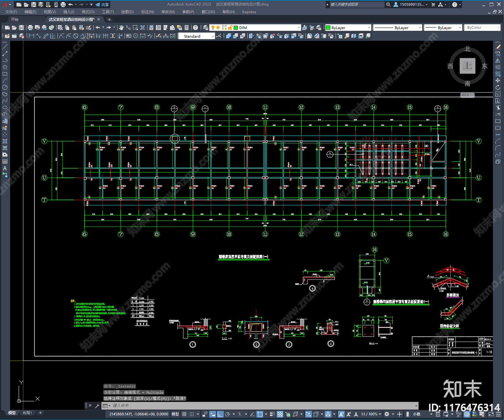Open the 文件(F) menu
Viewport: 504px width, 420px height.
pos(11,12)
